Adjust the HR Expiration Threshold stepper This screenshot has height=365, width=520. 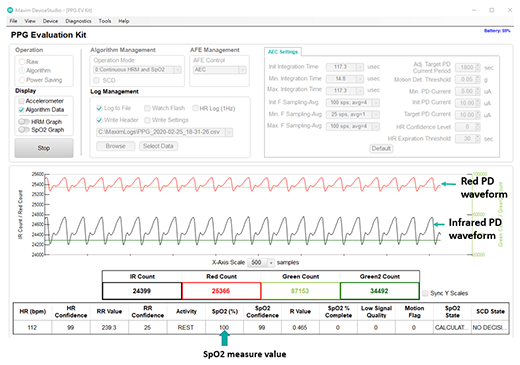(478, 139)
